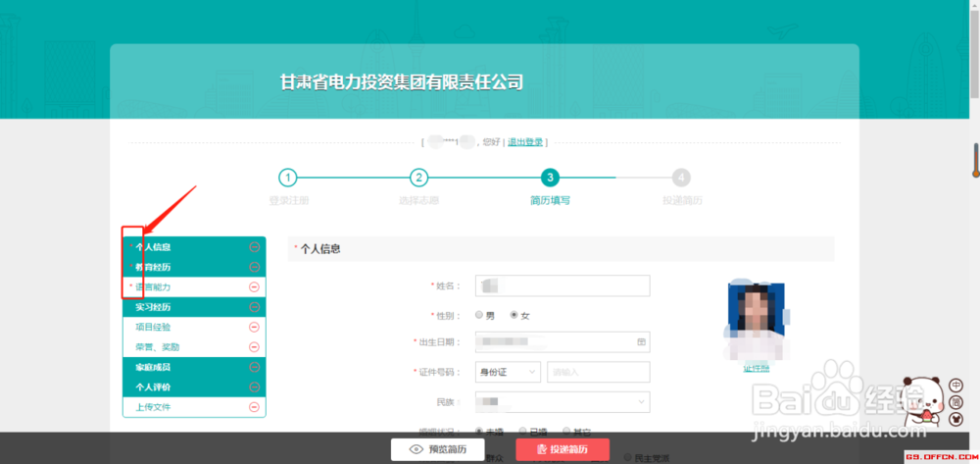Open 身份证 document type dropdown
This screenshot has height=464, width=980.
tap(508, 372)
